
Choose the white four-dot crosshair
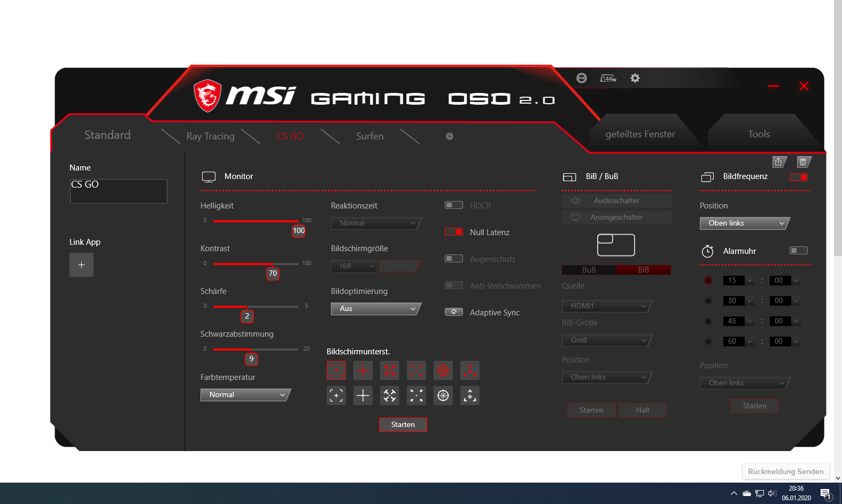[416, 396]
